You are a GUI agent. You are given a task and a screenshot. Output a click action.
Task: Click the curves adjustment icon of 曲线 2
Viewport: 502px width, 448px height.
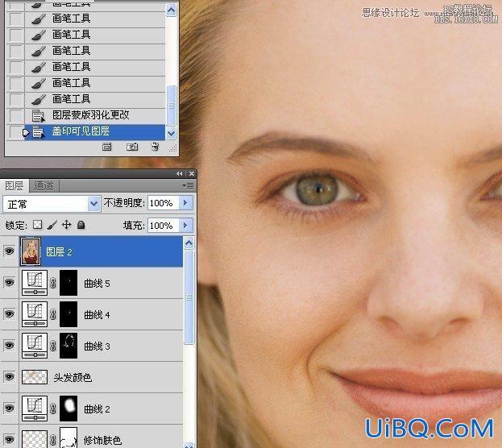click(x=35, y=409)
